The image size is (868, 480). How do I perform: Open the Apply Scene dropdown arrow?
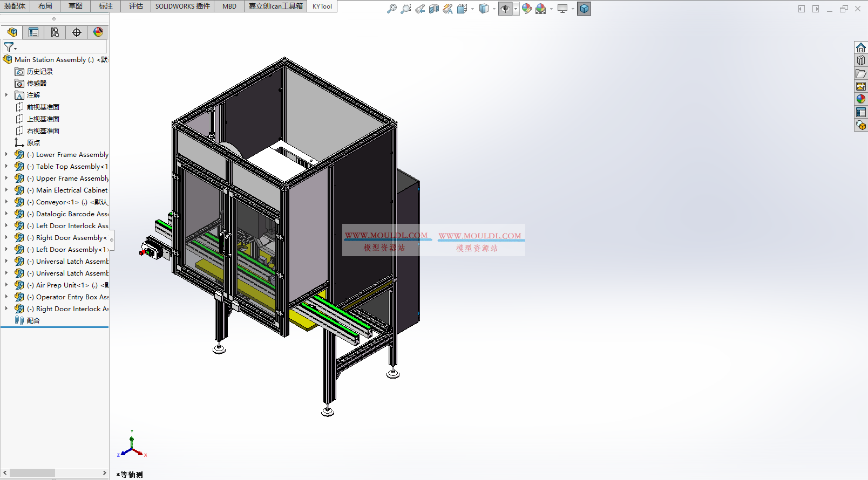[x=551, y=9]
